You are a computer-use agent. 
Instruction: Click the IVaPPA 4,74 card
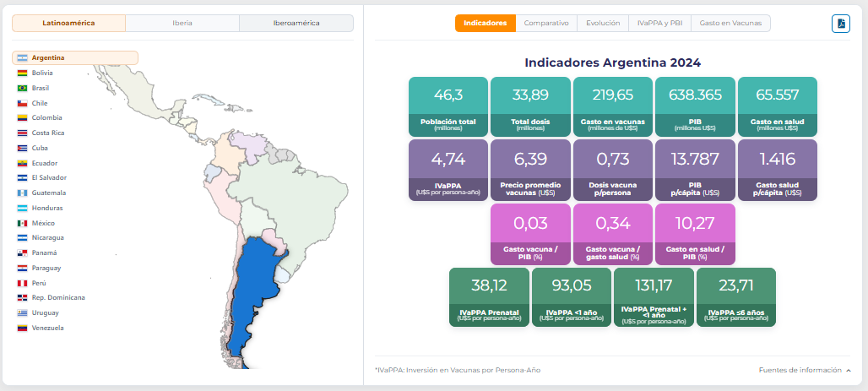[x=448, y=170]
